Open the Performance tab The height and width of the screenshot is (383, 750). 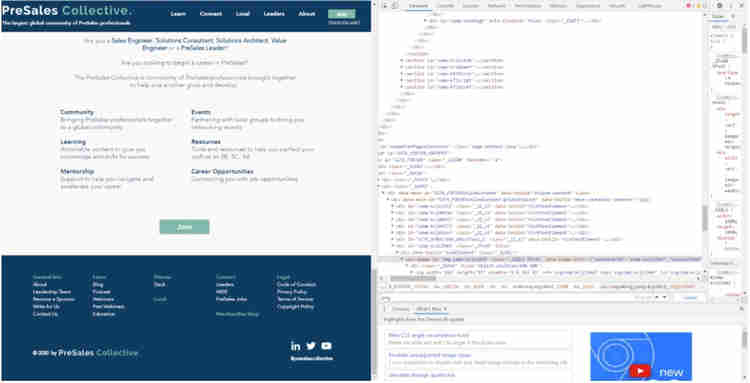pos(528,6)
